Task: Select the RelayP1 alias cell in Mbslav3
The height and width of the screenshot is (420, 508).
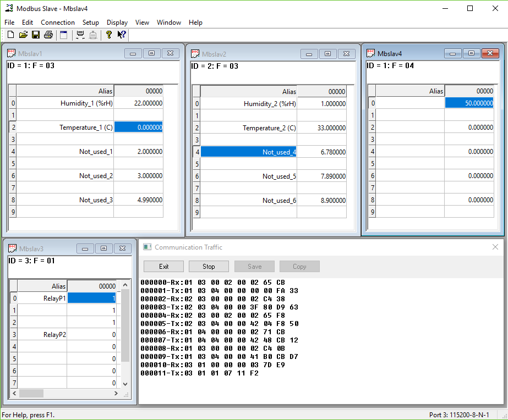Action: click(42, 299)
